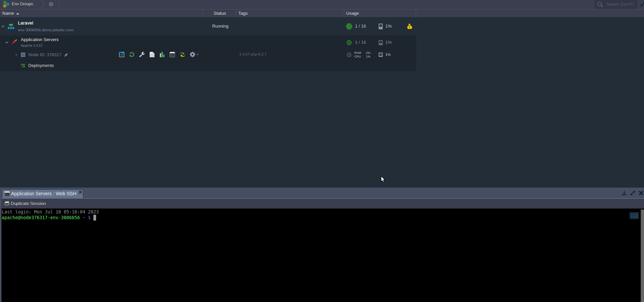Launch Web SSH terminal icon for node
The width and height of the screenshot is (644, 302).
click(x=172, y=55)
